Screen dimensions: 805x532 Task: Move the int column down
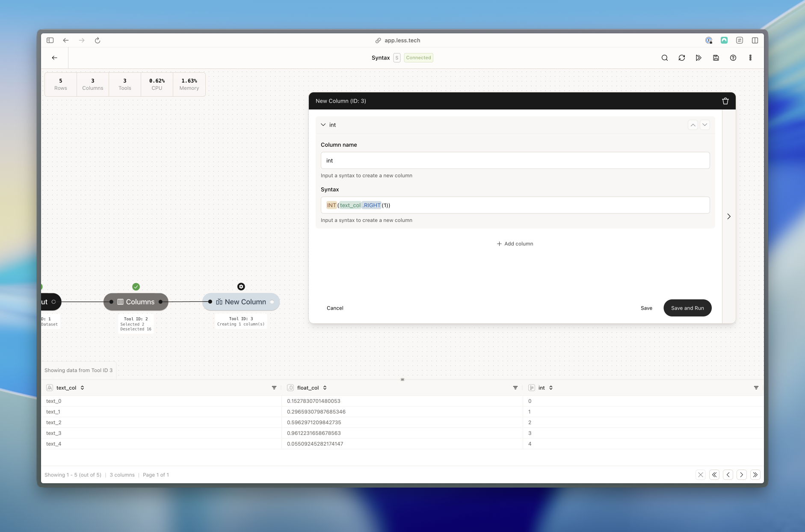705,125
